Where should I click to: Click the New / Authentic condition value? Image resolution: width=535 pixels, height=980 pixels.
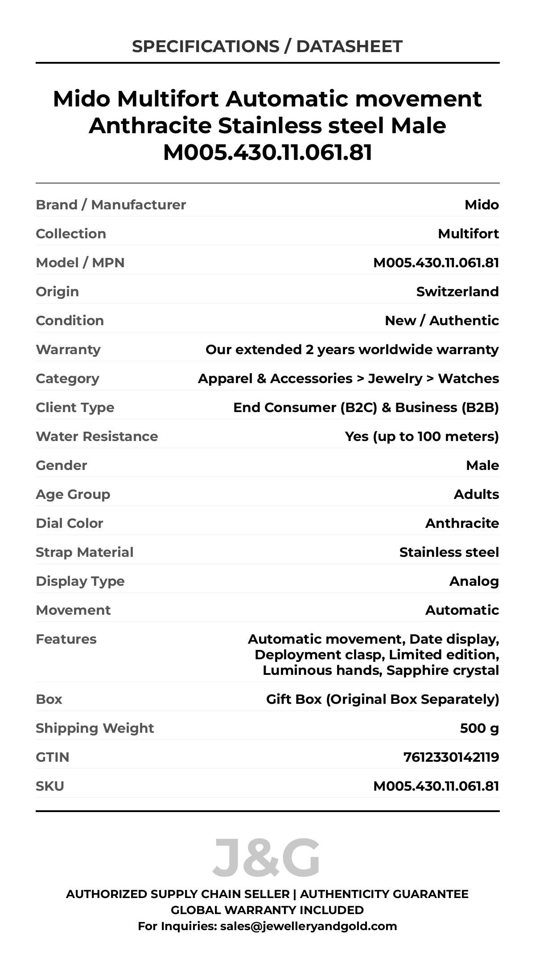(x=441, y=321)
